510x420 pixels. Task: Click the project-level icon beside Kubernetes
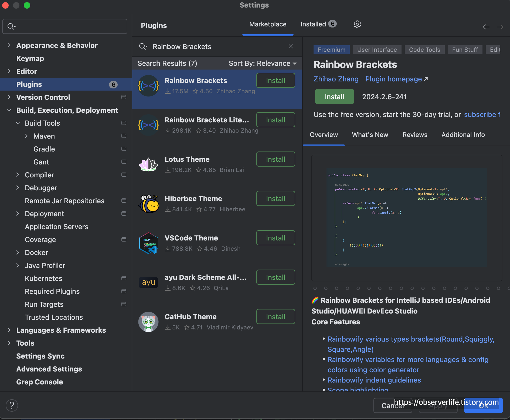tap(124, 278)
